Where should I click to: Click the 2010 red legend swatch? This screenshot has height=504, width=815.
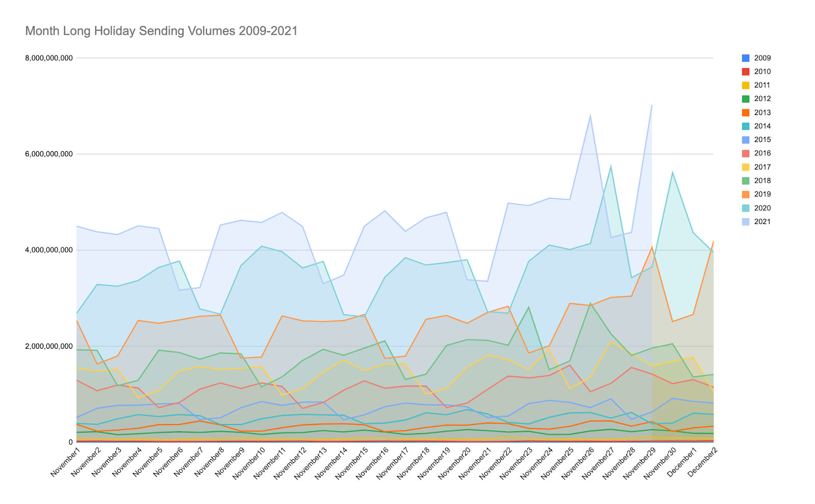point(746,72)
